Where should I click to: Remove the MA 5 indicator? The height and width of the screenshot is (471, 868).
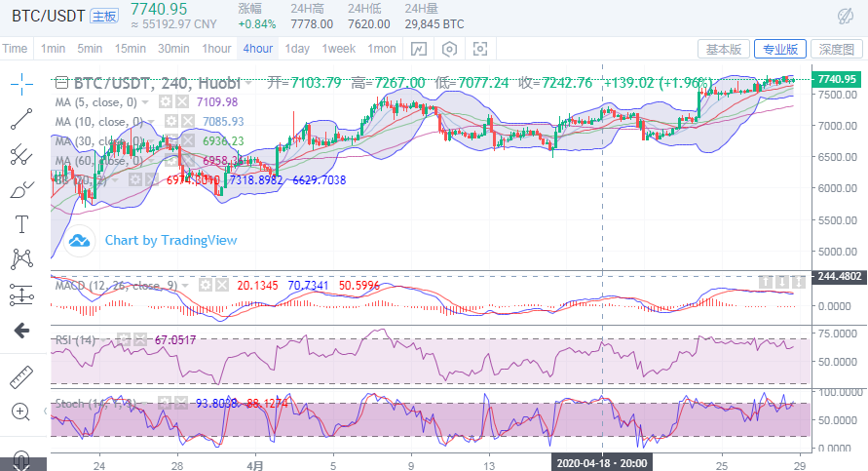(x=183, y=102)
